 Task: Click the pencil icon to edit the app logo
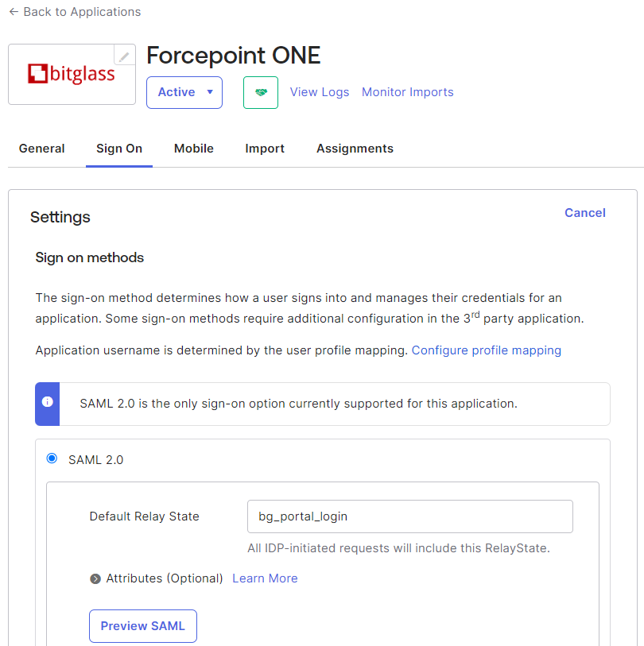[124, 55]
